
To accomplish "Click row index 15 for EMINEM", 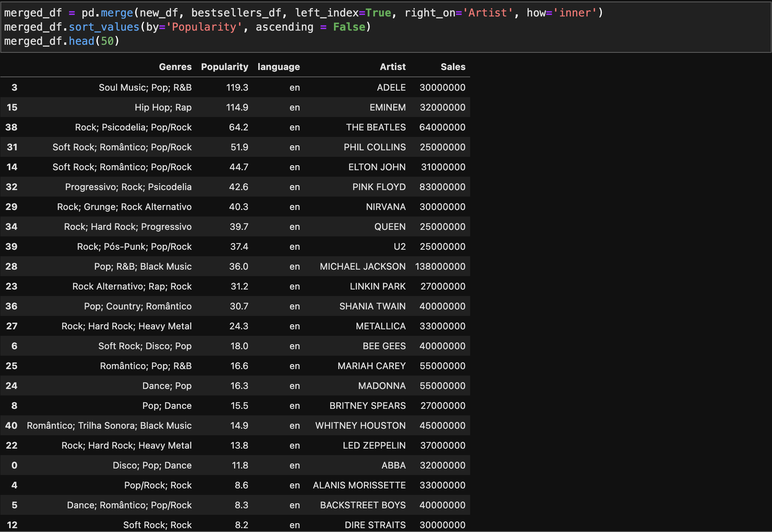I will [x=11, y=107].
